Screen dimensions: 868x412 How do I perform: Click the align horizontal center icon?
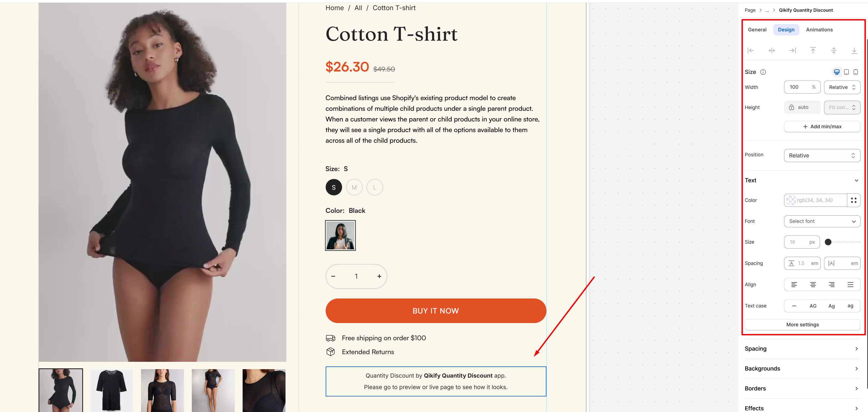pyautogui.click(x=771, y=50)
